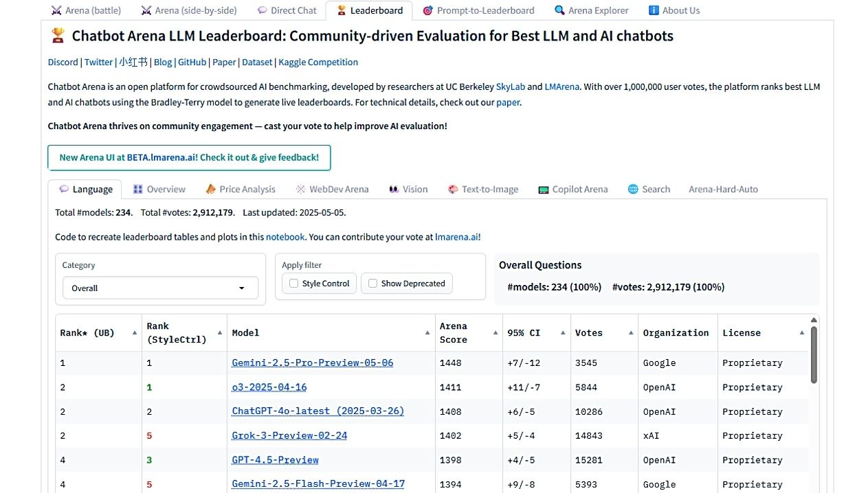Open Arena-Hard-Auto sub-tab
This screenshot has width=868, height=493.
pyautogui.click(x=723, y=190)
